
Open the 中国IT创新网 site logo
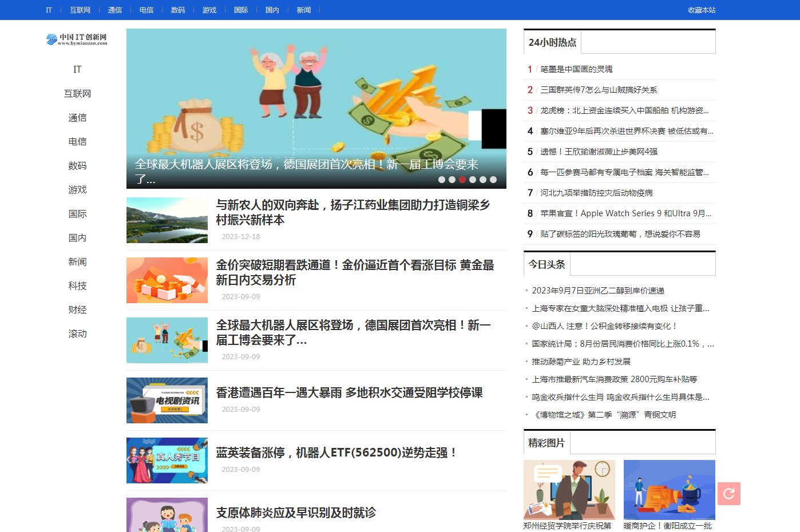click(x=77, y=39)
